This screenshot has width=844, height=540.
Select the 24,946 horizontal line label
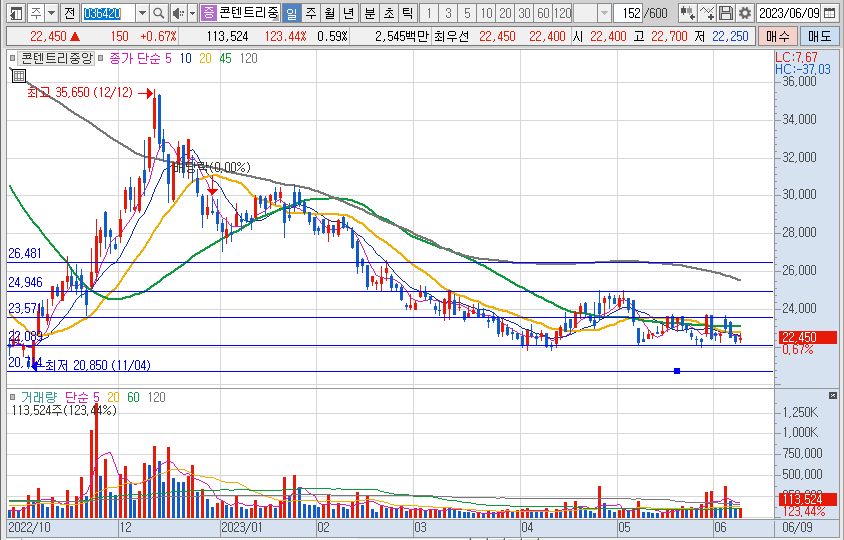tap(25, 282)
